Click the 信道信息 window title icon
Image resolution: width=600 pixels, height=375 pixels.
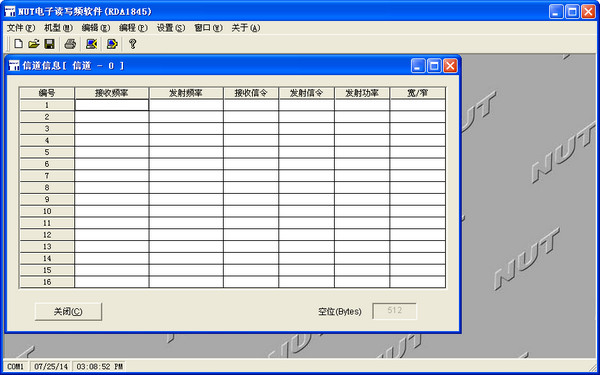pyautogui.click(x=14, y=65)
